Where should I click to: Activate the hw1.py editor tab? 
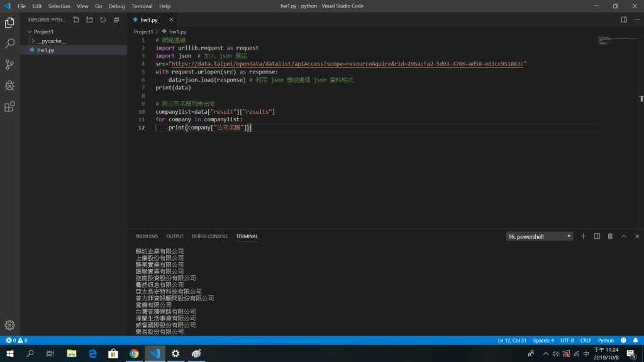click(149, 19)
